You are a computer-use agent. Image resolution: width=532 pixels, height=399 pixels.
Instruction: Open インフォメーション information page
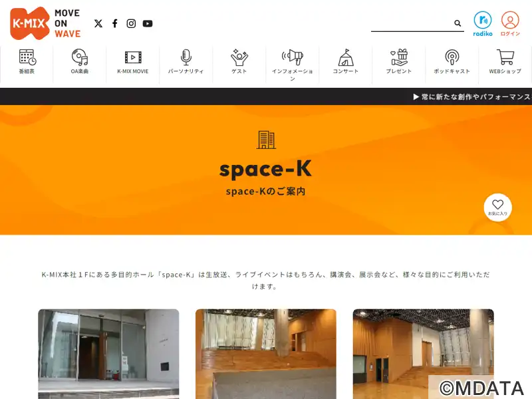[x=293, y=65]
